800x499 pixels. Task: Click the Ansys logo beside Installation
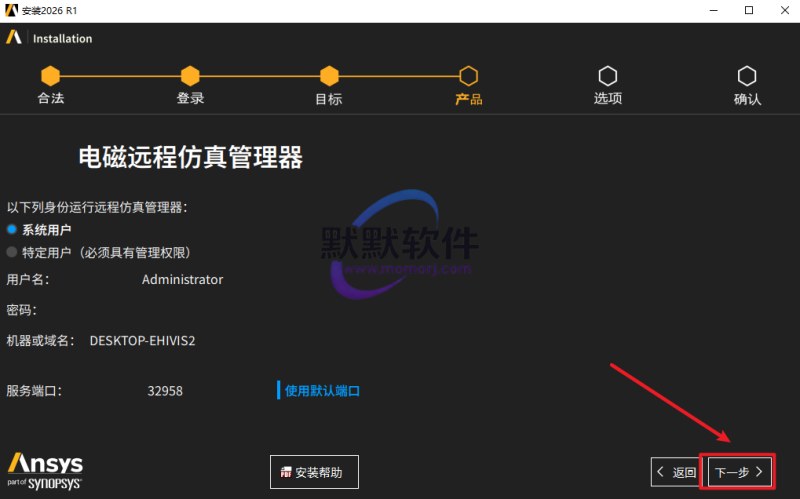tap(14, 38)
